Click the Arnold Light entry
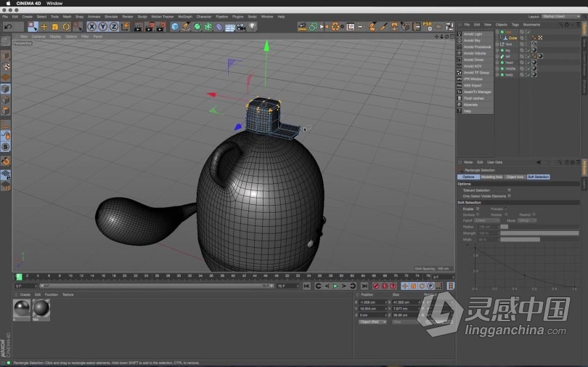Viewport: 588px width, 367px height. pyautogui.click(x=473, y=34)
